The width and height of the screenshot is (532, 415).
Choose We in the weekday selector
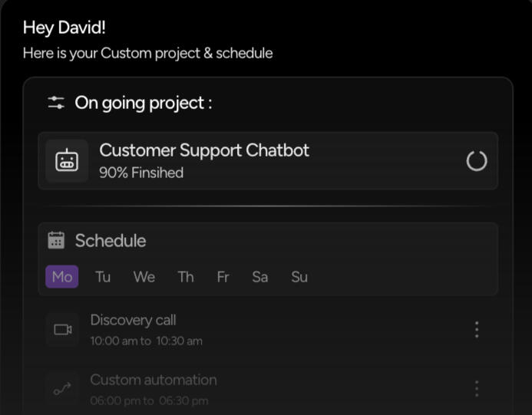[144, 277]
